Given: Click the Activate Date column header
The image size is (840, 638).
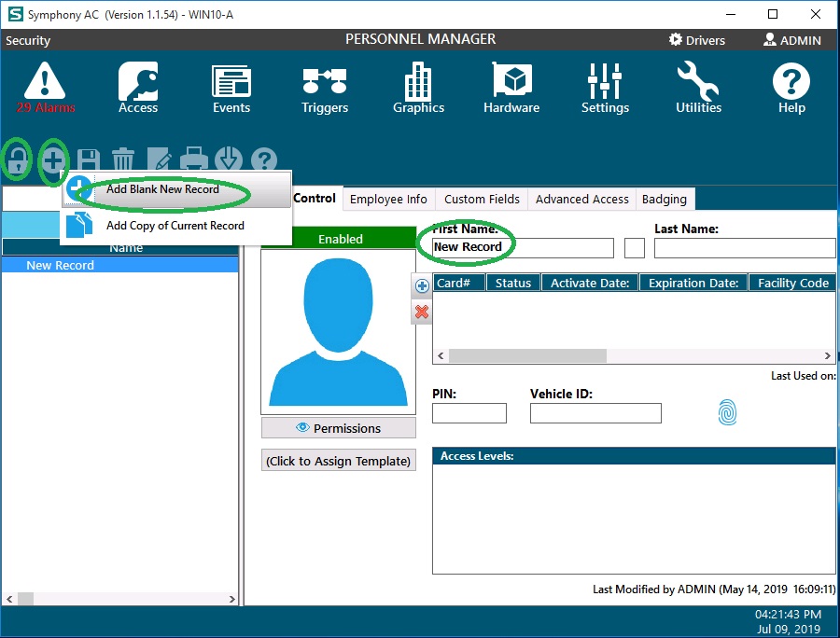Looking at the screenshot, I should [x=590, y=283].
